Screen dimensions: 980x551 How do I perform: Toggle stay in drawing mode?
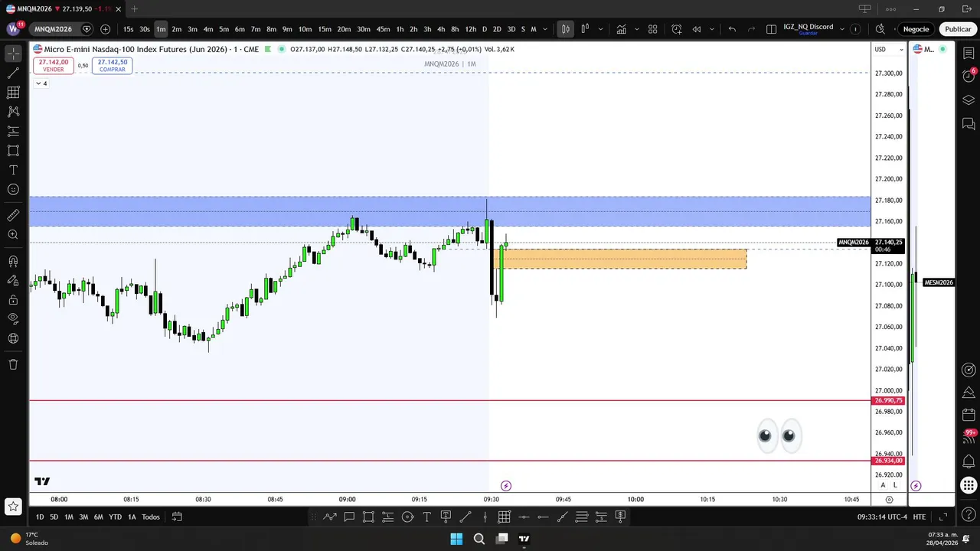coord(13,281)
